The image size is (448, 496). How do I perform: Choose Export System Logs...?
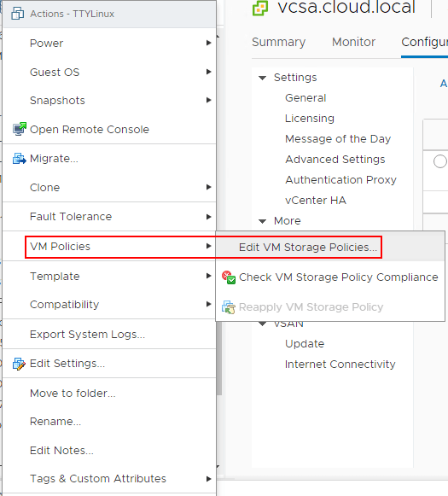[x=109, y=334]
